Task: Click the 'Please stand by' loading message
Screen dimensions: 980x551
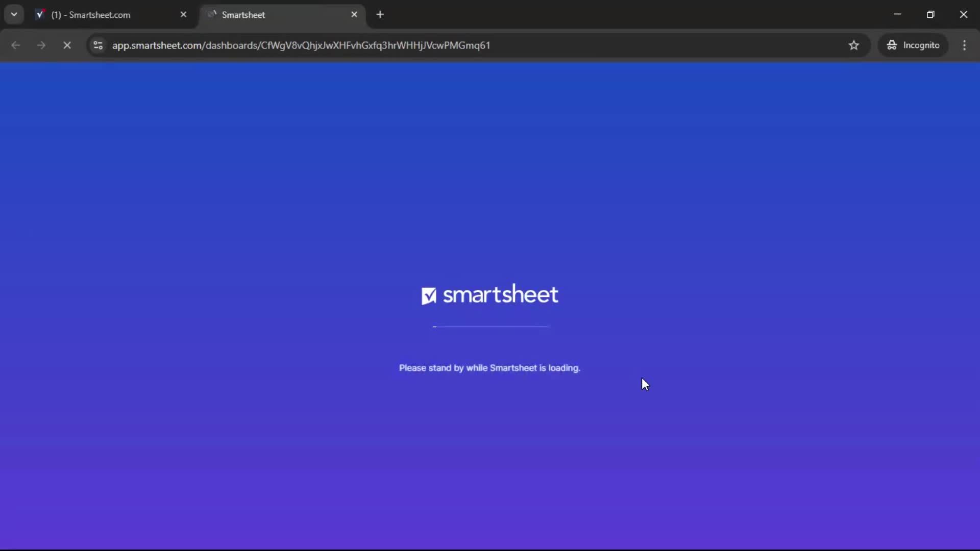Action: 489,368
